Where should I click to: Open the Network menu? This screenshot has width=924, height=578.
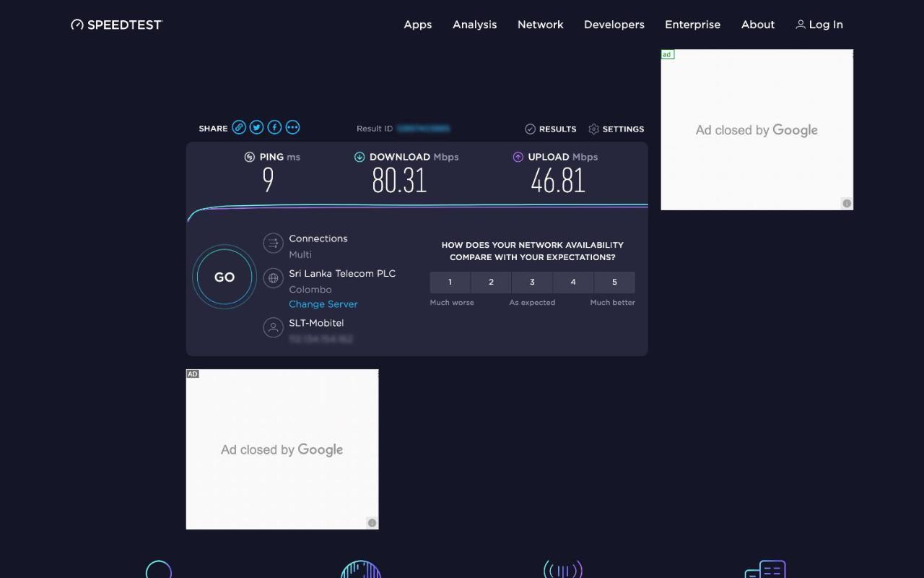click(x=541, y=25)
